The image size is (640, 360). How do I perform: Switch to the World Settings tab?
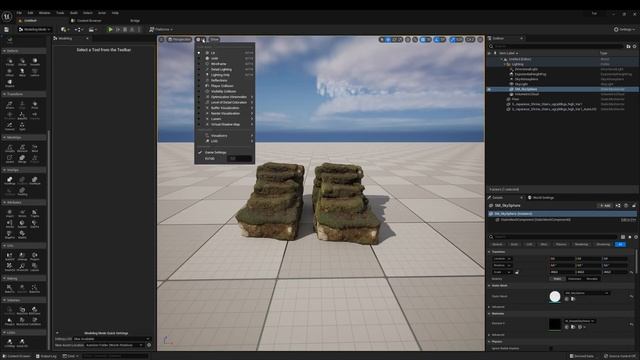click(541, 198)
